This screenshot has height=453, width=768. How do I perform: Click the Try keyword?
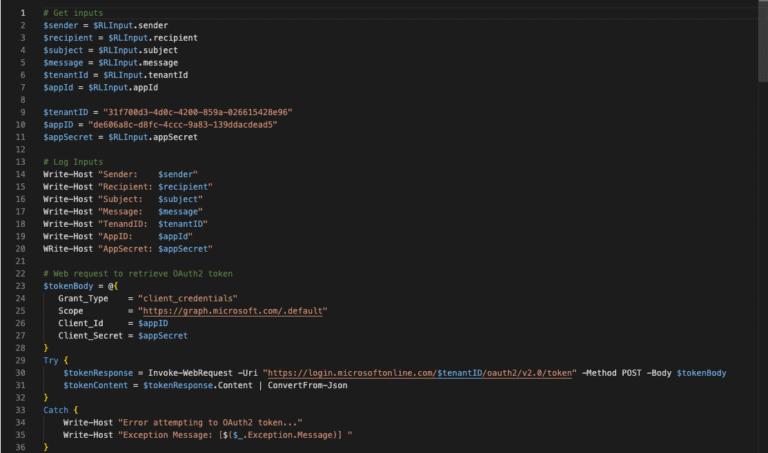(x=51, y=360)
